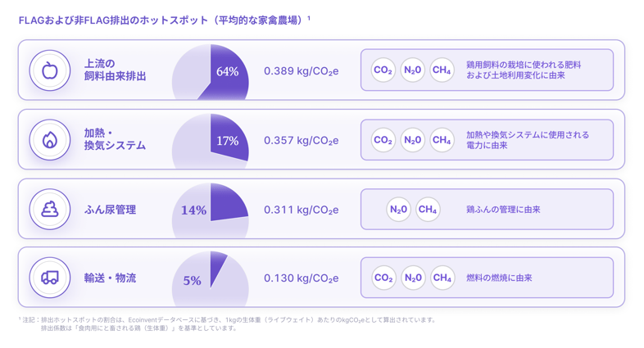Click the 輸送・物流 label
This screenshot has width=644, height=348.
110,278
